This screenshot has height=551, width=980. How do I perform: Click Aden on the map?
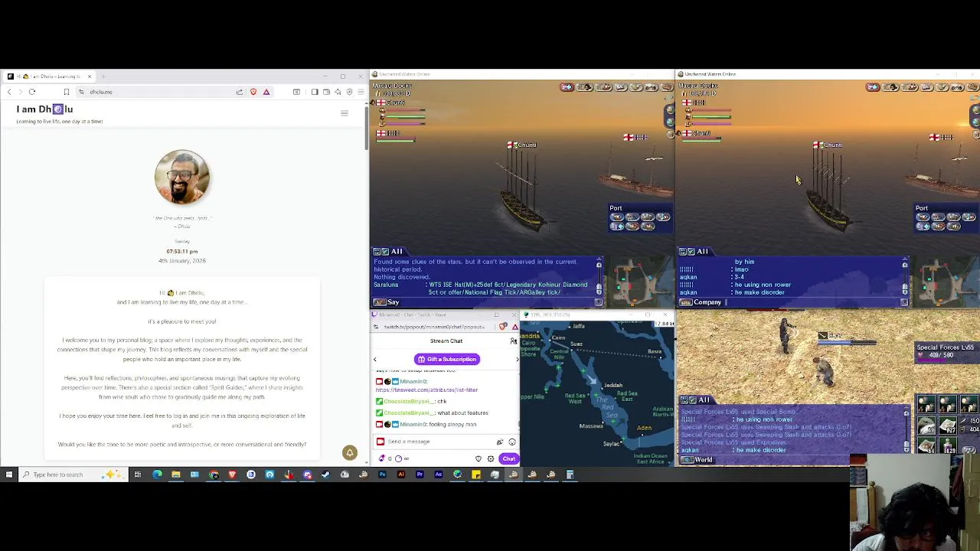644,428
